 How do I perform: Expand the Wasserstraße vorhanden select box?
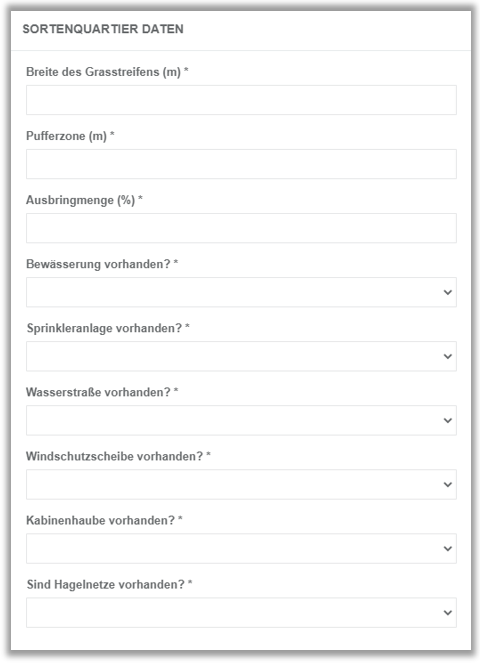pos(241,420)
